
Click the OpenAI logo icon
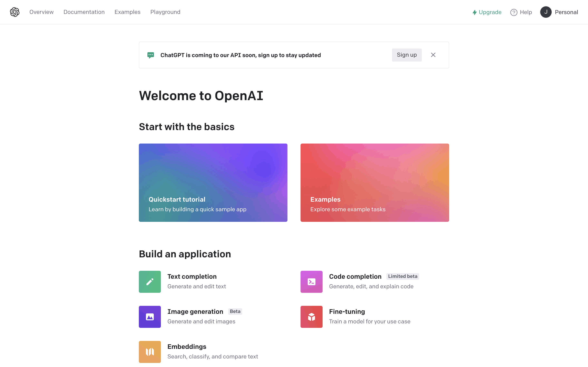pos(15,12)
